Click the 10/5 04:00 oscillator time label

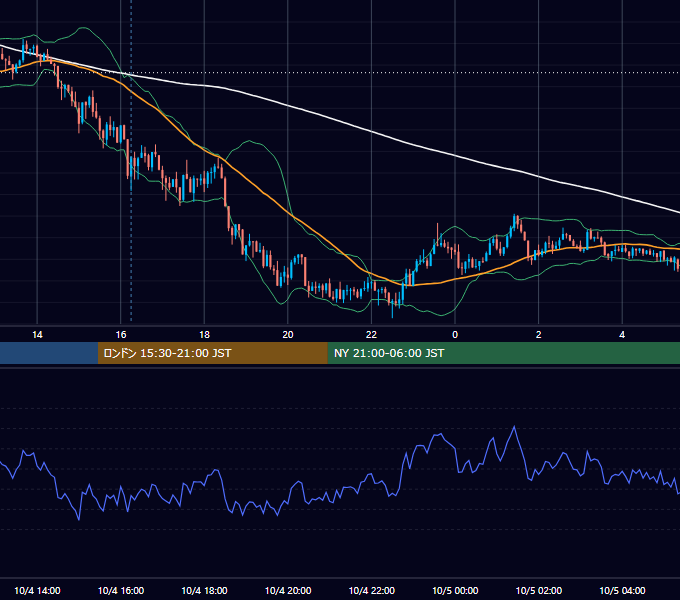(x=622, y=590)
